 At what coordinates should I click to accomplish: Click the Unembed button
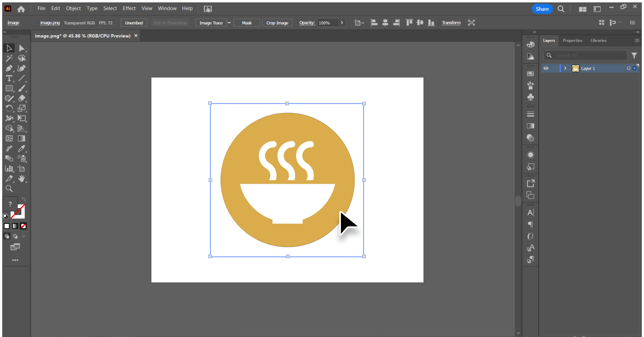[x=134, y=22]
